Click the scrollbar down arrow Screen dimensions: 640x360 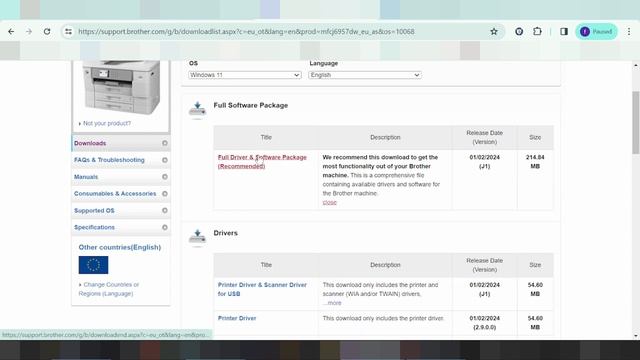636,336
